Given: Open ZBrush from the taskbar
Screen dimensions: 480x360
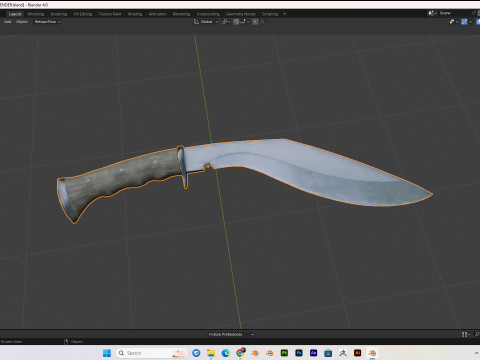Looking at the screenshot, I should (x=343, y=353).
